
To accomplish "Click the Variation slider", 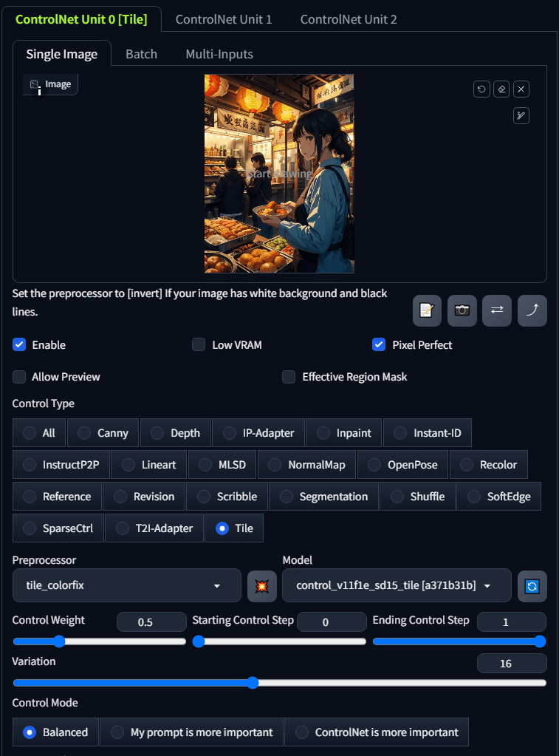I will (279, 683).
